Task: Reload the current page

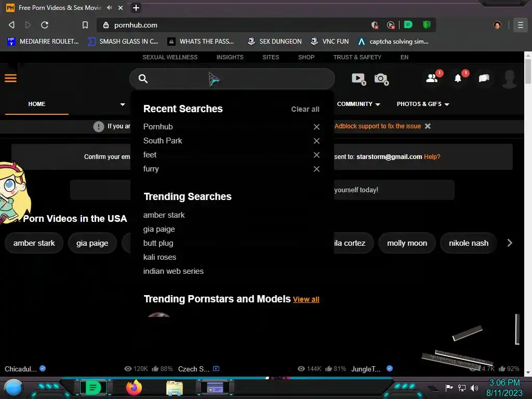Action: click(x=45, y=25)
